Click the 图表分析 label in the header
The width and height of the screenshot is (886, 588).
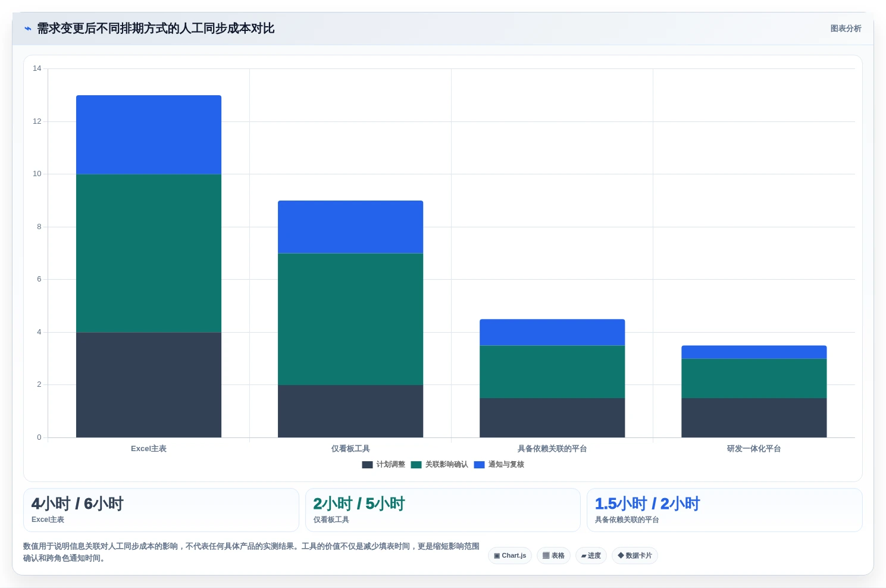[846, 29]
